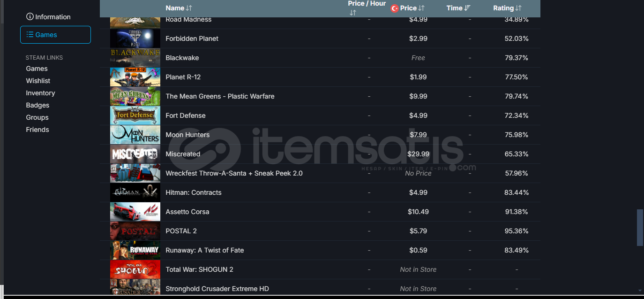Viewport: 644px width, 299px height.
Task: Open Steam Badges link
Action: pos(37,105)
